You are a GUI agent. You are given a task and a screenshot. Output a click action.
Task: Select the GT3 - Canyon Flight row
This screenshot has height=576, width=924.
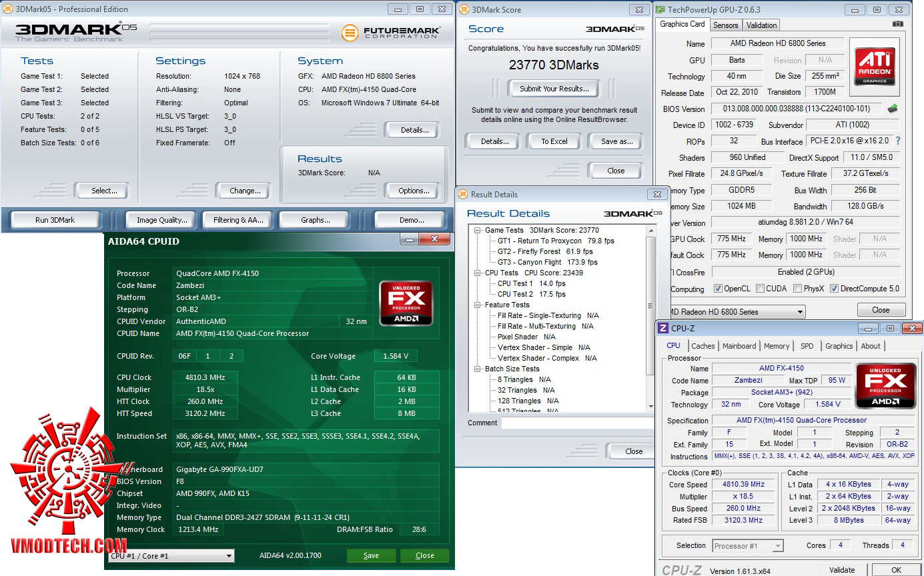tap(548, 262)
